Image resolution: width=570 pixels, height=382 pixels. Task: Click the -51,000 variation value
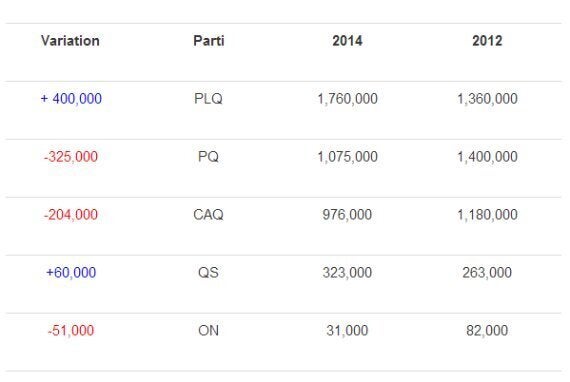click(71, 330)
